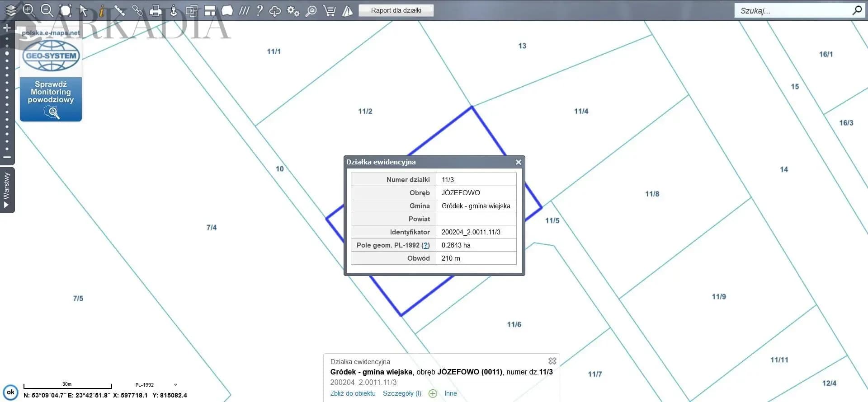Select the info identify tool
The width and height of the screenshot is (868, 402).
(102, 10)
